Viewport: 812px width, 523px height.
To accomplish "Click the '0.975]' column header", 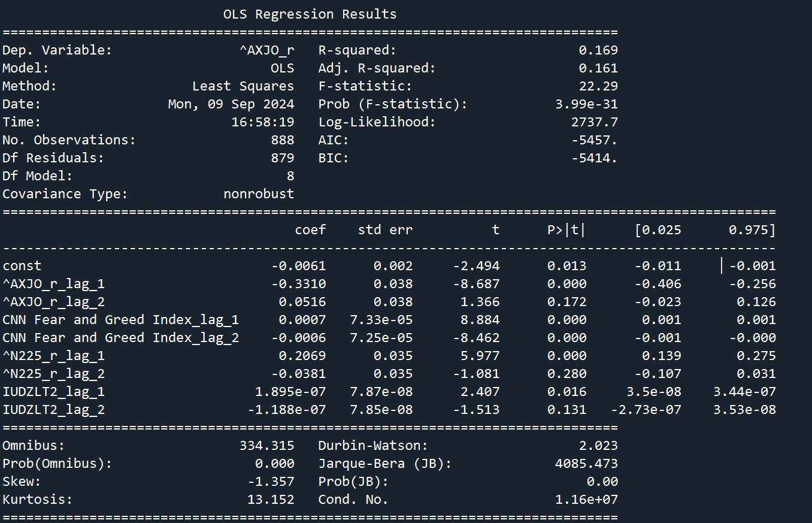I will pyautogui.click(x=752, y=230).
